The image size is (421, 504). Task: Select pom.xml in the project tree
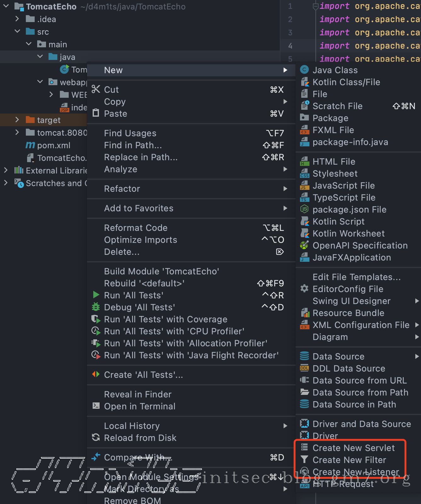coord(54,145)
